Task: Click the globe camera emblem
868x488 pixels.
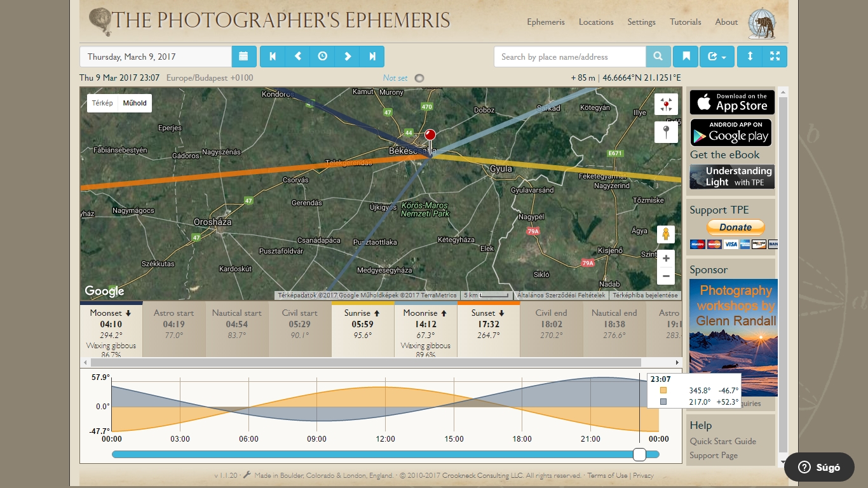Action: (x=762, y=24)
